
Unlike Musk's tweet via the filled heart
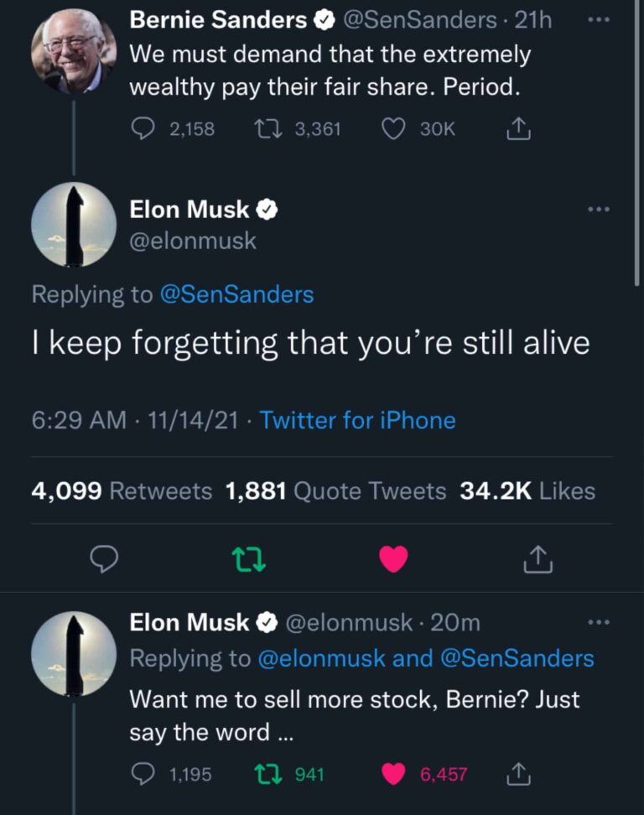[x=392, y=557]
